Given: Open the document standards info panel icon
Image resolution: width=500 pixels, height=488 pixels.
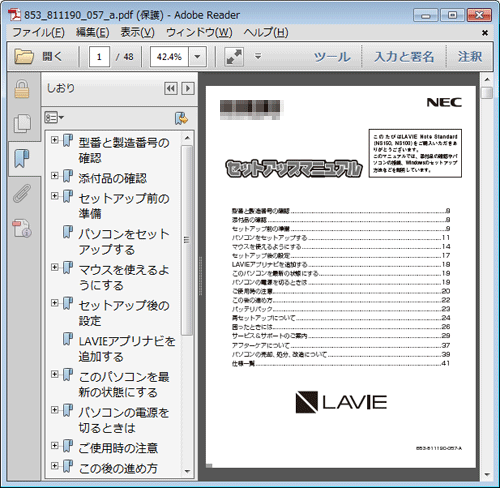Looking at the screenshot, I should click(22, 228).
